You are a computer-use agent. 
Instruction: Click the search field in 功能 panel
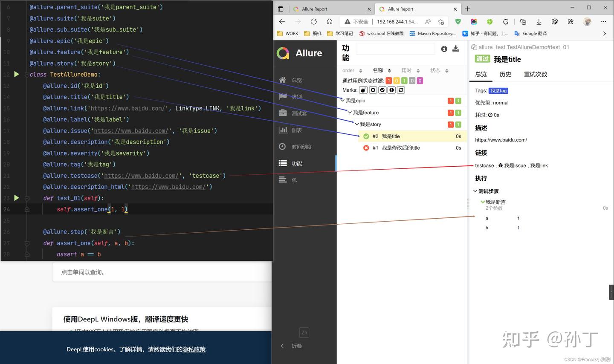pos(395,49)
